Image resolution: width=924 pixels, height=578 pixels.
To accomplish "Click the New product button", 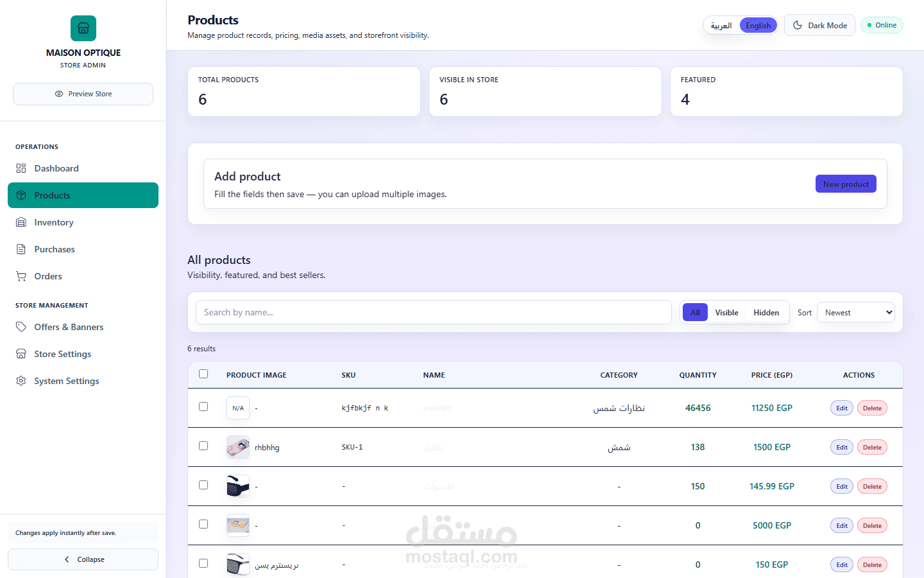I will click(846, 184).
